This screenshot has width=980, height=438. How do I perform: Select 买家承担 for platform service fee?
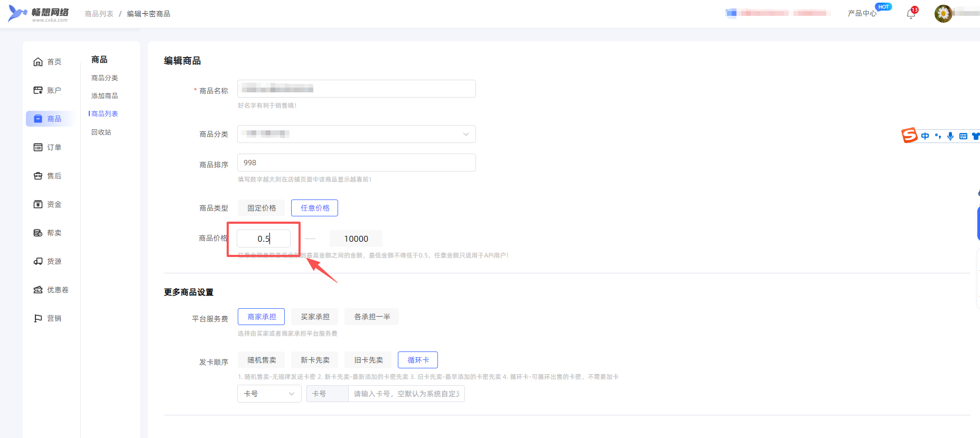click(315, 317)
